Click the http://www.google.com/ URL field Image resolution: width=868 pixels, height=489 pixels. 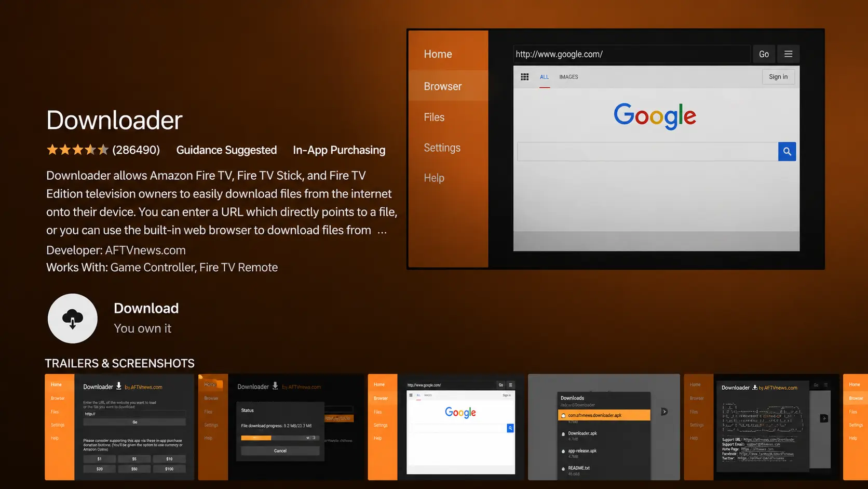tap(631, 54)
